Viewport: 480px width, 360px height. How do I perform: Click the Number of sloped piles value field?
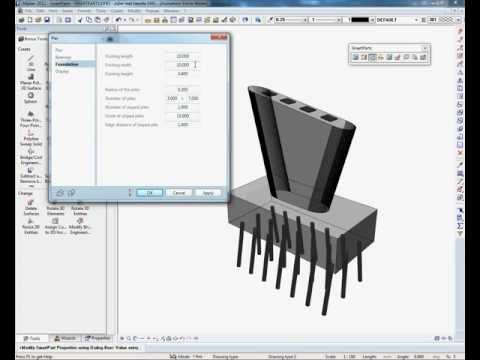pyautogui.click(x=183, y=107)
